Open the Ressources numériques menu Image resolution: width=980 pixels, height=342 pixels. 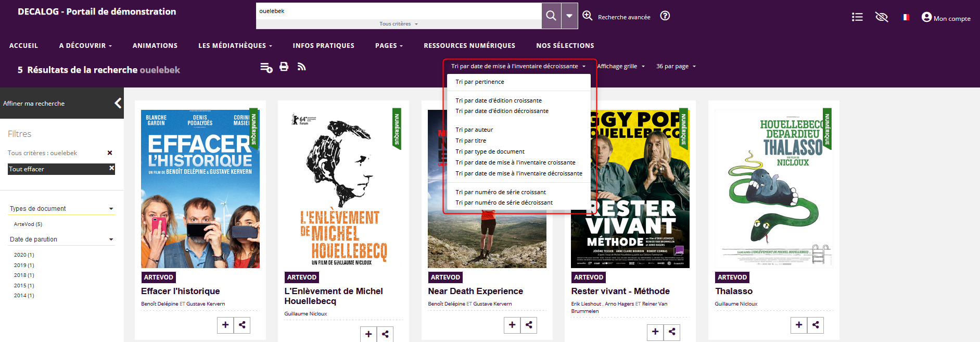[469, 46]
